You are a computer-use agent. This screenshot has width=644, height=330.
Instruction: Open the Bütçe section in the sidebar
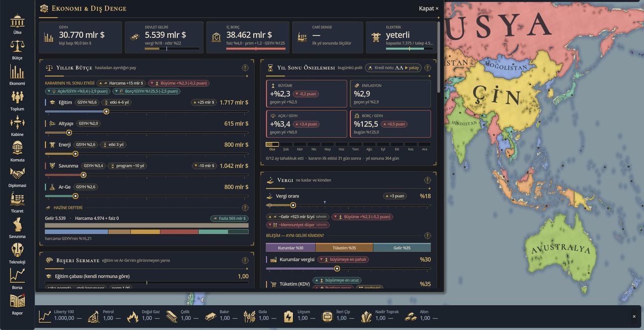[17, 50]
